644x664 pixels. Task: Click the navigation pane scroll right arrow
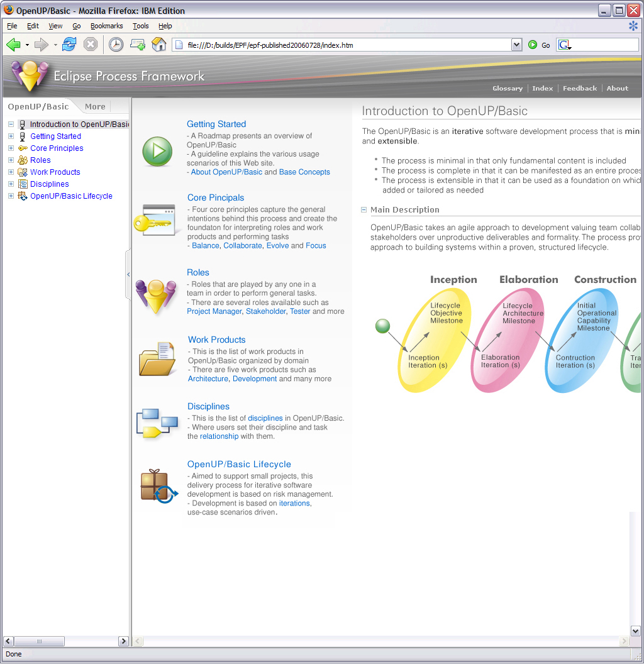tap(123, 641)
